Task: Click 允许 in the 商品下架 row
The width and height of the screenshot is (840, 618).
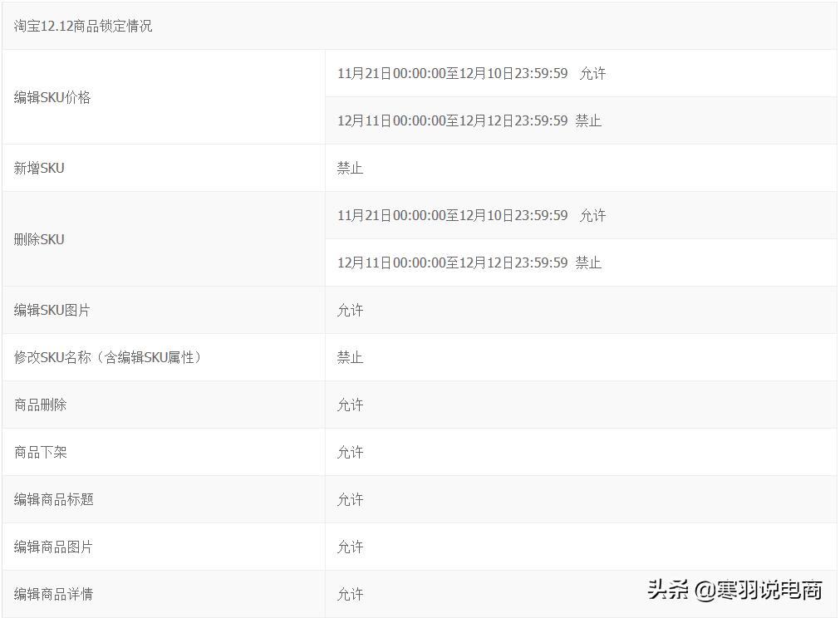Action: 351,452
